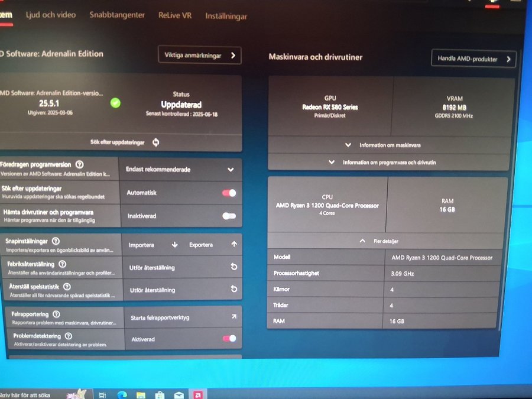532x399 pixels.
Task: Click the Importera down-arrow icon
Action: click(x=175, y=245)
